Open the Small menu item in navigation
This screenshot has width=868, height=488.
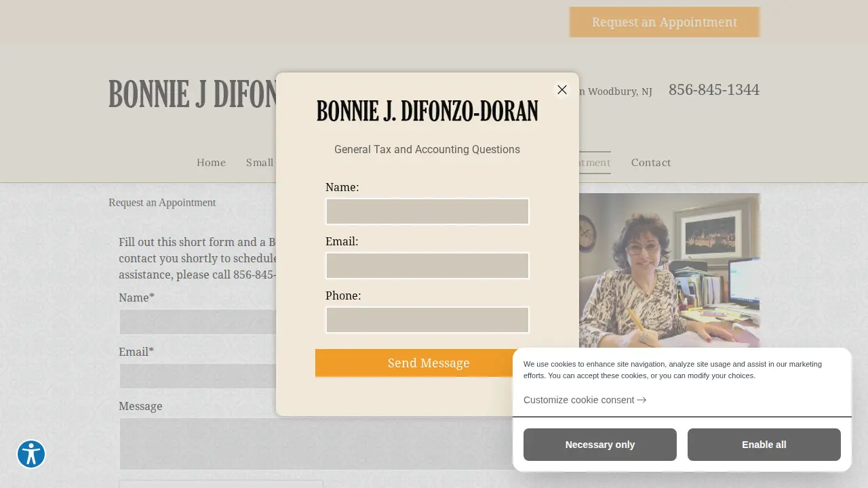pos(260,163)
